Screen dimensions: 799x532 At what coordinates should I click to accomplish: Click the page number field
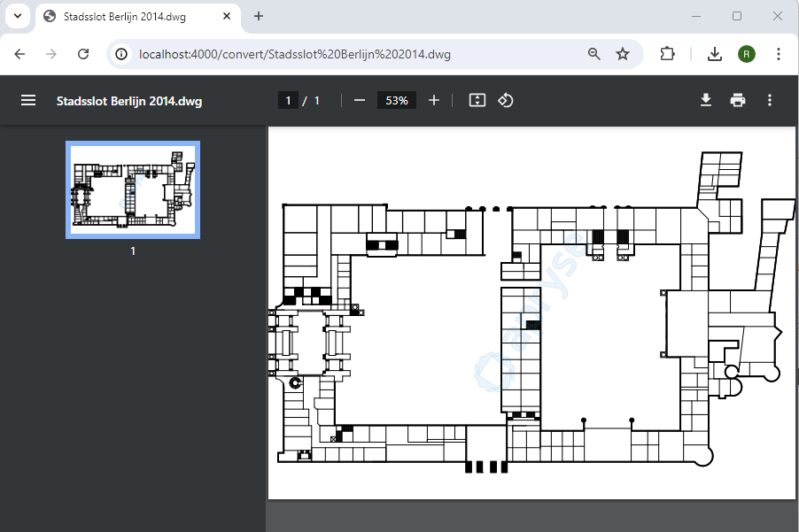tap(288, 100)
